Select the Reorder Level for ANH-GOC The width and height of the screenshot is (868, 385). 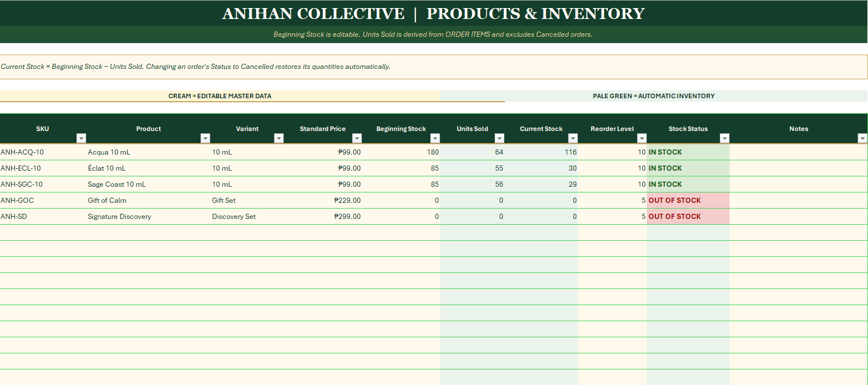click(612, 201)
